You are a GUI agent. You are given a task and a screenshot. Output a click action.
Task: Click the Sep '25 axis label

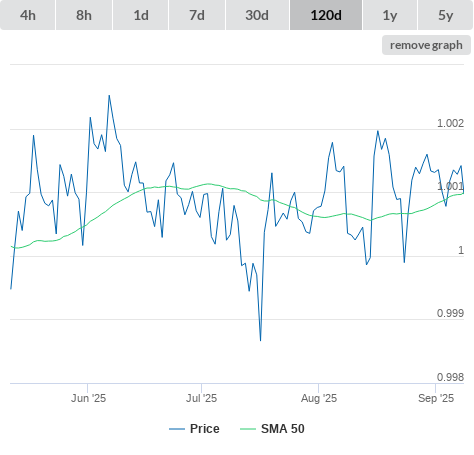pos(436,398)
